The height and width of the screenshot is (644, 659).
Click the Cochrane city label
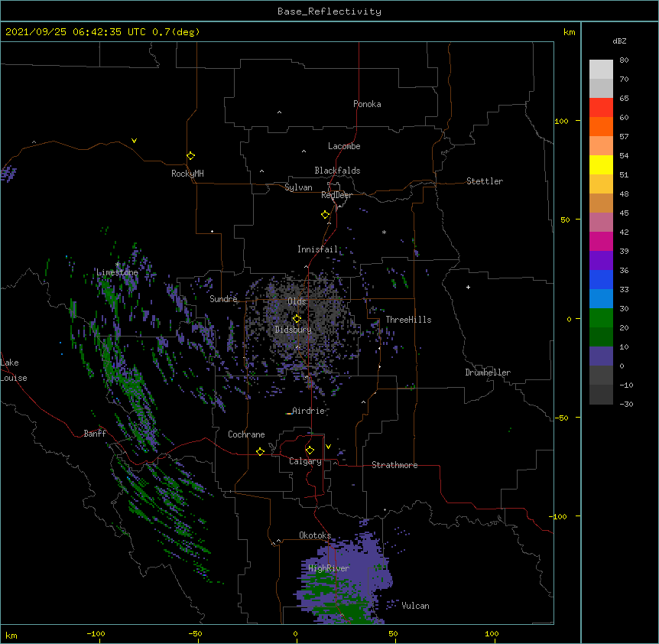[x=246, y=434]
